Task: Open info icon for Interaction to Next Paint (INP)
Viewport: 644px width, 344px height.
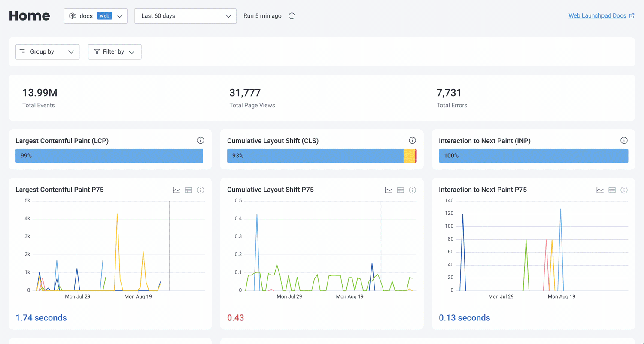Action: click(624, 140)
